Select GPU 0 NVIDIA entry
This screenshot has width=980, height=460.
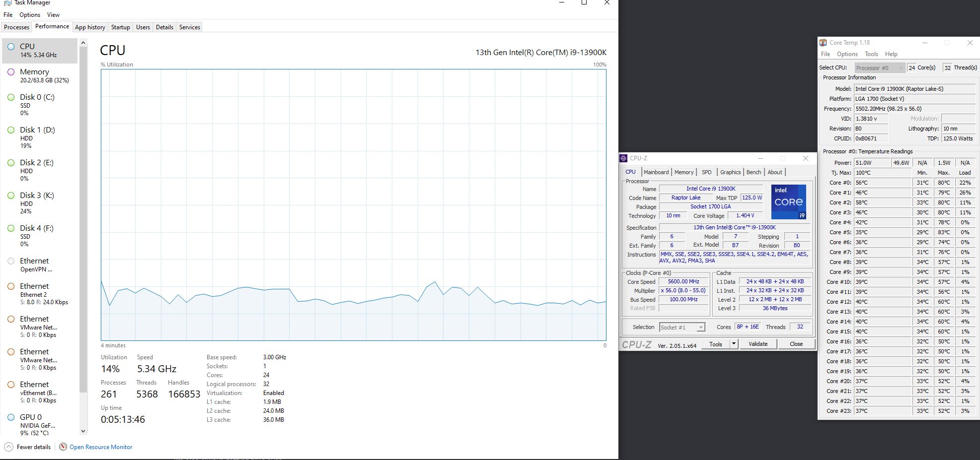tap(40, 425)
